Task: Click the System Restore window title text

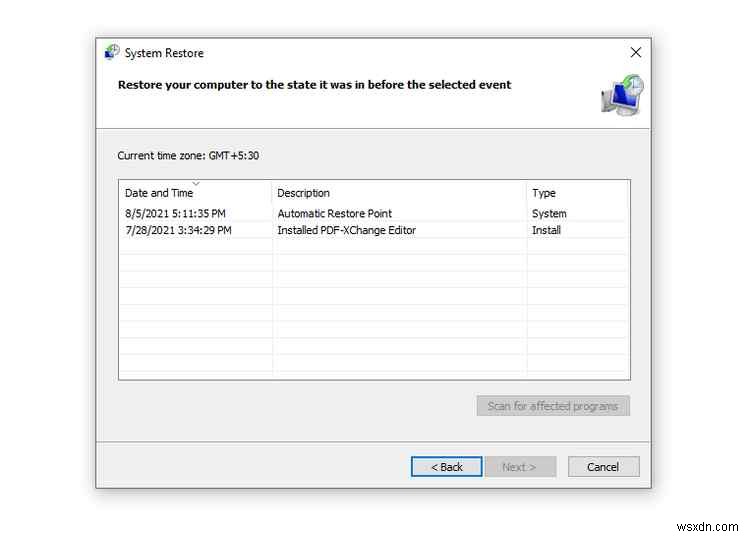Action: point(164,53)
